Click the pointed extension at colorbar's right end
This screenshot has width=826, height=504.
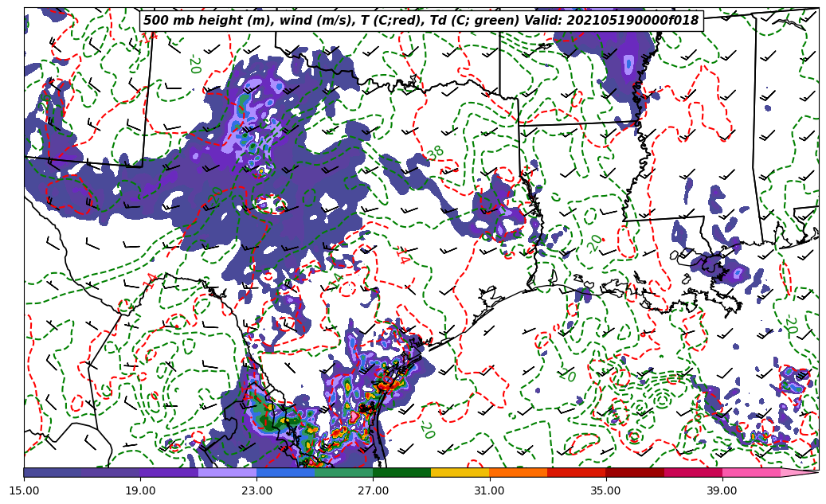(x=799, y=472)
